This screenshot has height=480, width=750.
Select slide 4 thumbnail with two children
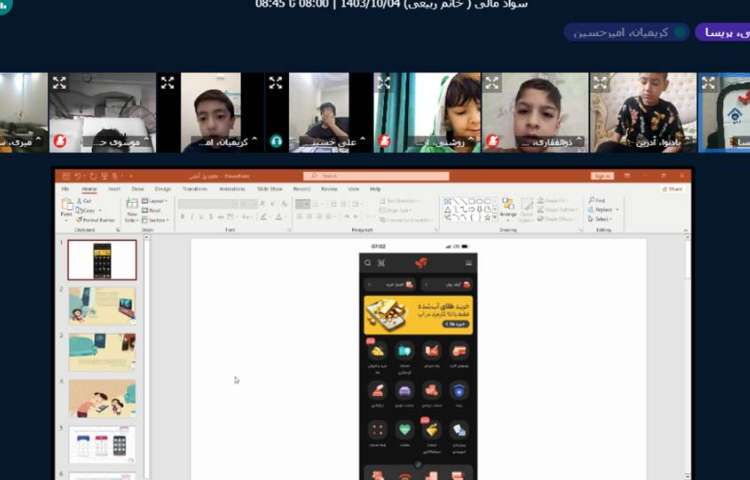[x=102, y=399]
